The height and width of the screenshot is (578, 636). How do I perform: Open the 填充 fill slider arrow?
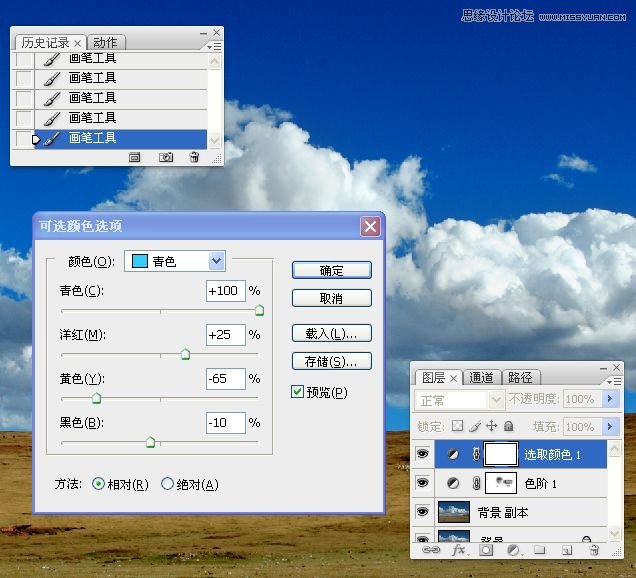610,426
